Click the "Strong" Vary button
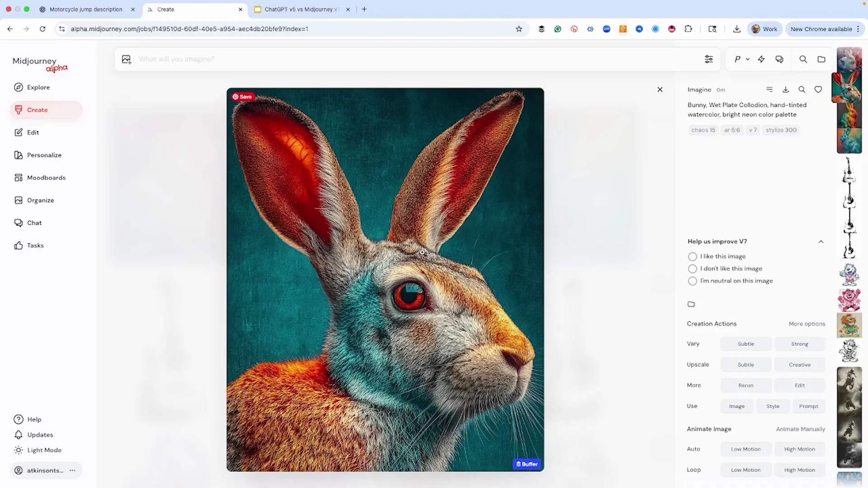Viewport: 868px width, 488px height. (799, 344)
